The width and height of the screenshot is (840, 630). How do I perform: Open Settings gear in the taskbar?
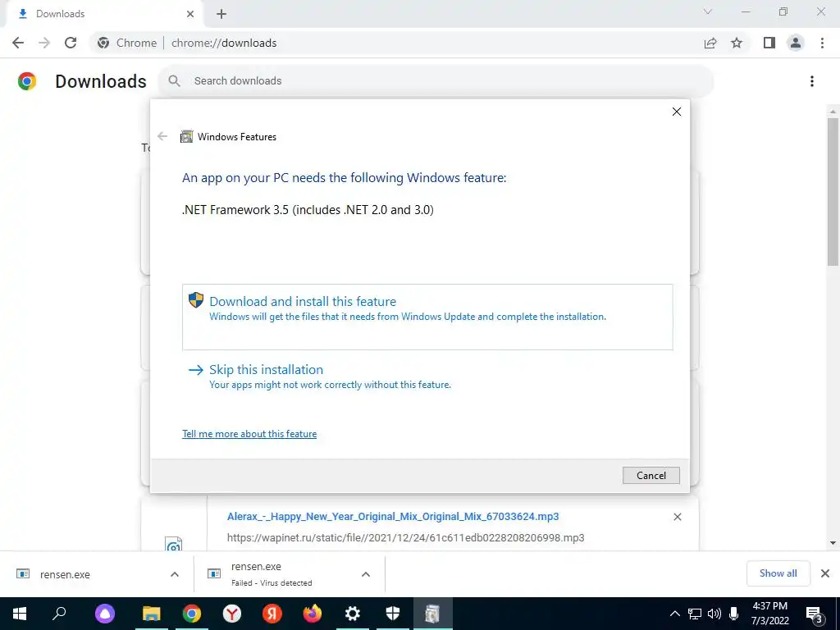[353, 614]
